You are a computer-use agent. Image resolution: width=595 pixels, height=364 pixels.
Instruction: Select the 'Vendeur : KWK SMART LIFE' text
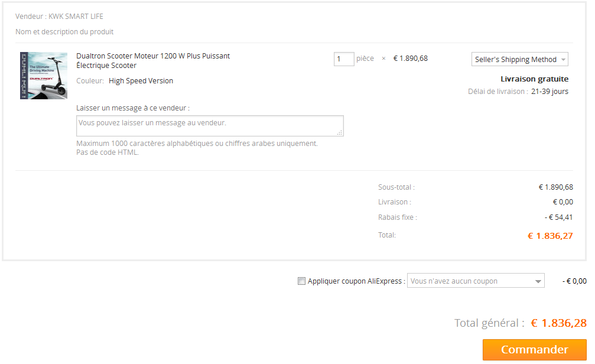59,17
